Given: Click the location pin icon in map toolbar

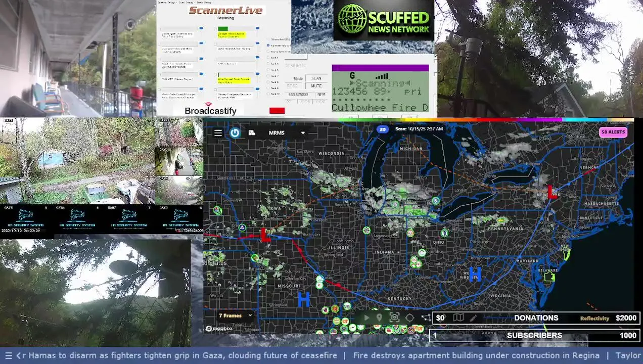Looking at the screenshot, I should [x=379, y=317].
